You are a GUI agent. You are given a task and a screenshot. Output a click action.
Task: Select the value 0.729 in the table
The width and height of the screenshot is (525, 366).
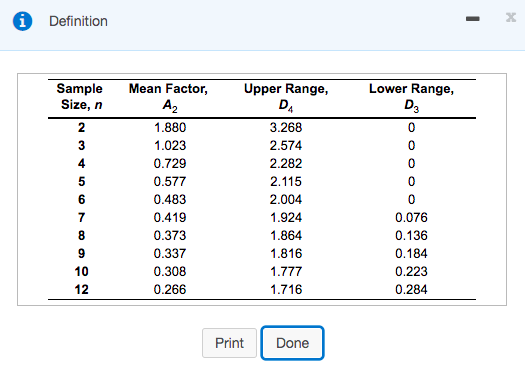pos(170,164)
